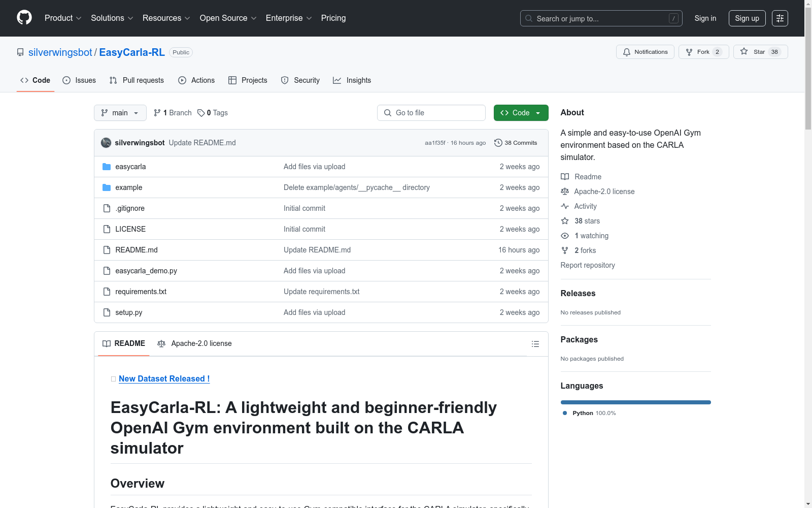Click the GitHub logo icon
This screenshot has height=508, width=812.
click(24, 18)
